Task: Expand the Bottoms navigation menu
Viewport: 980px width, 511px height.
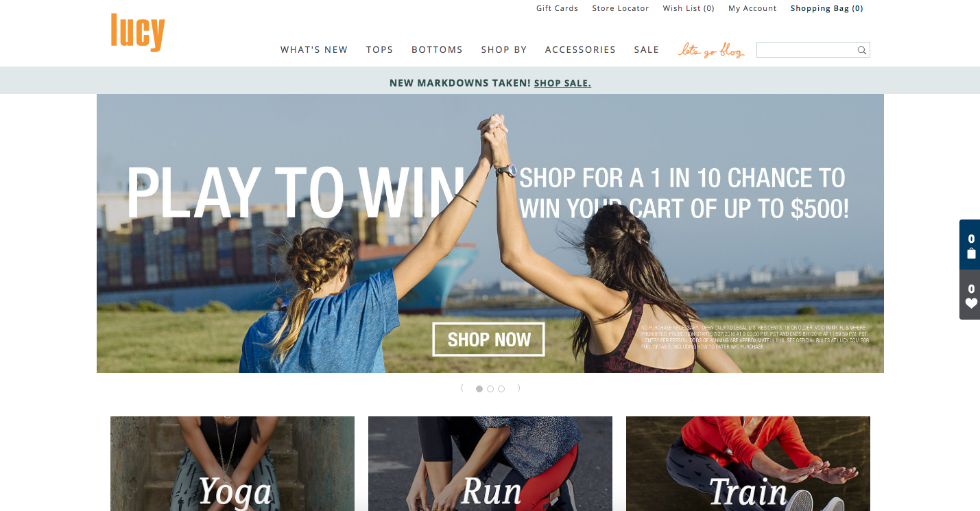Action: [437, 49]
